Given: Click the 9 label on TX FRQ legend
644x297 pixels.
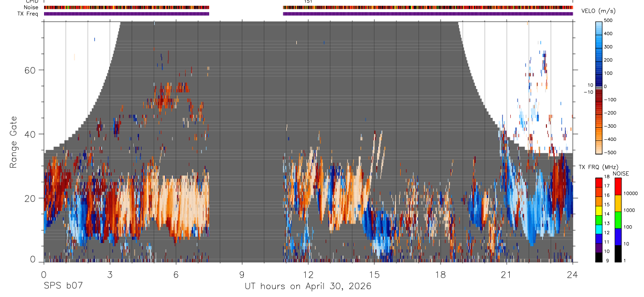Looking at the screenshot, I should (608, 261).
